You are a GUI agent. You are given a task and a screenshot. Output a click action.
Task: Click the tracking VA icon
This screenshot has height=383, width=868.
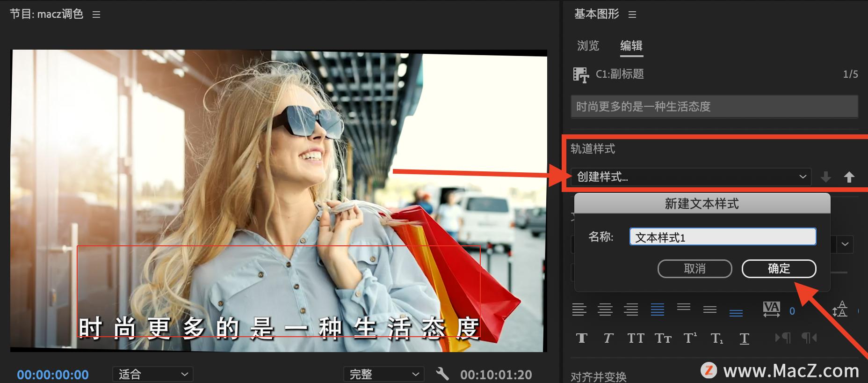pos(771,309)
